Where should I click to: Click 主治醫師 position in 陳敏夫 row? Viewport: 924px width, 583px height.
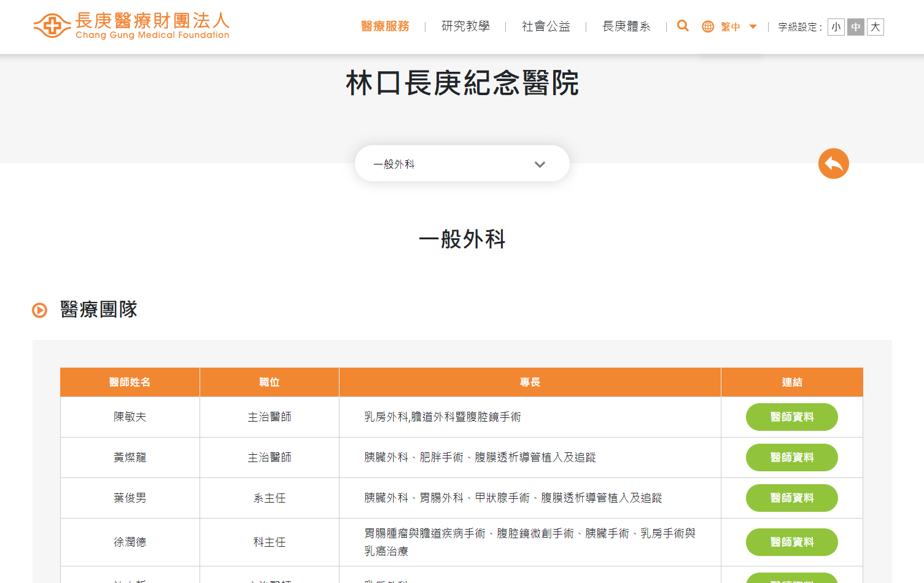(270, 417)
